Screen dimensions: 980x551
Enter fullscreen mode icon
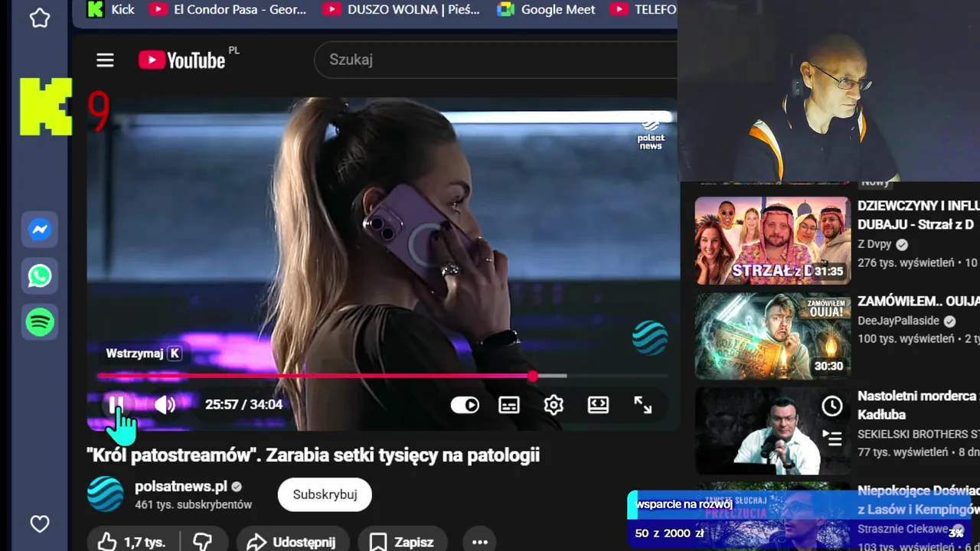tap(643, 405)
